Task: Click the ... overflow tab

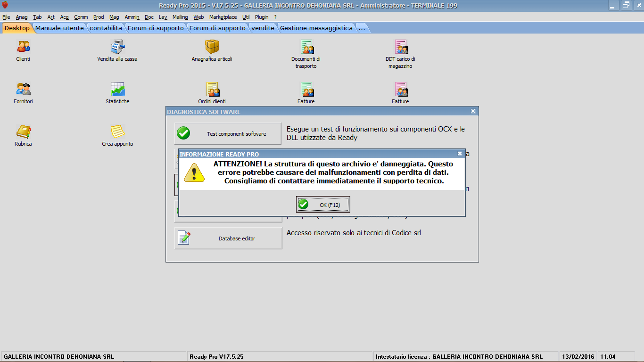Action: (362, 28)
